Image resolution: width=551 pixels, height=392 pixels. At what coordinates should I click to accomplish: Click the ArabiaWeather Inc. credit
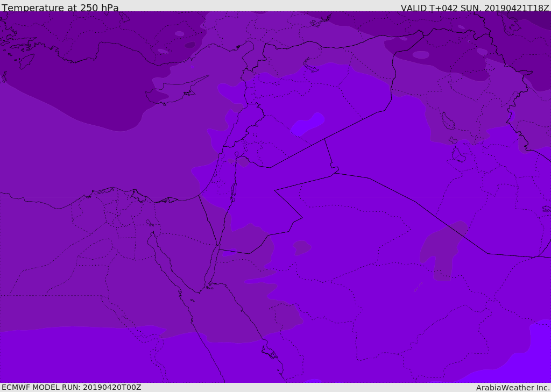point(513,388)
